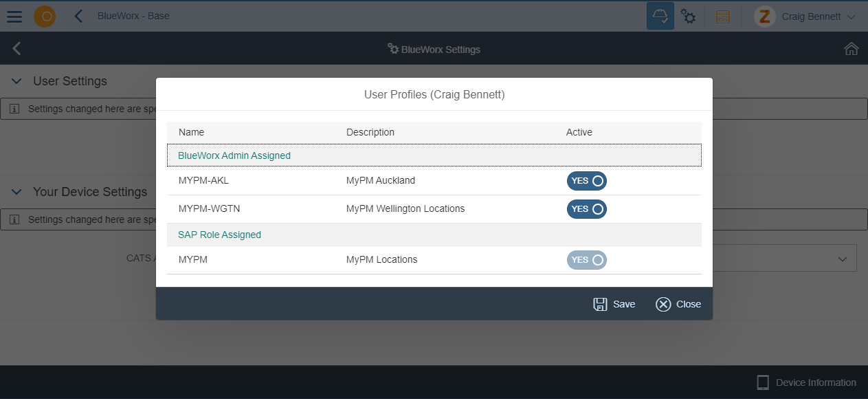Click MYPM-WGTN profile name
The image size is (868, 399).
210,208
